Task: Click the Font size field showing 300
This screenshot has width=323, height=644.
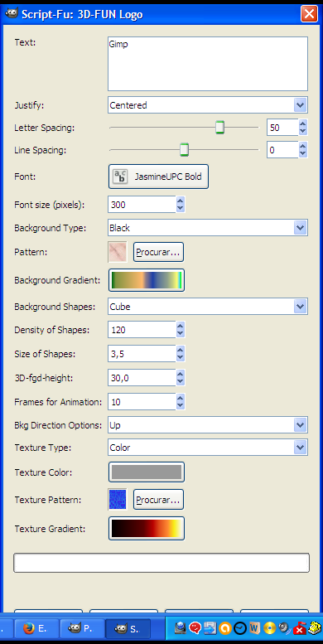Action: pyautogui.click(x=142, y=205)
